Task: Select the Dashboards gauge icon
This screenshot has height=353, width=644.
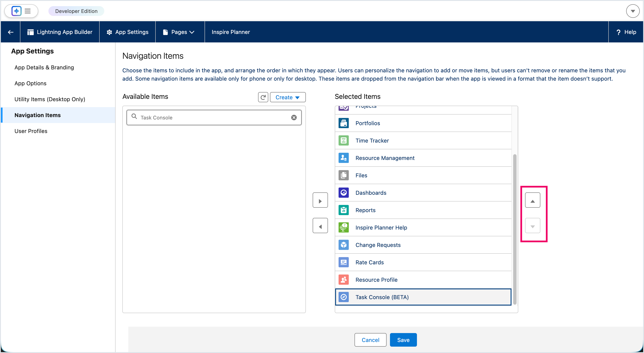Action: click(343, 193)
